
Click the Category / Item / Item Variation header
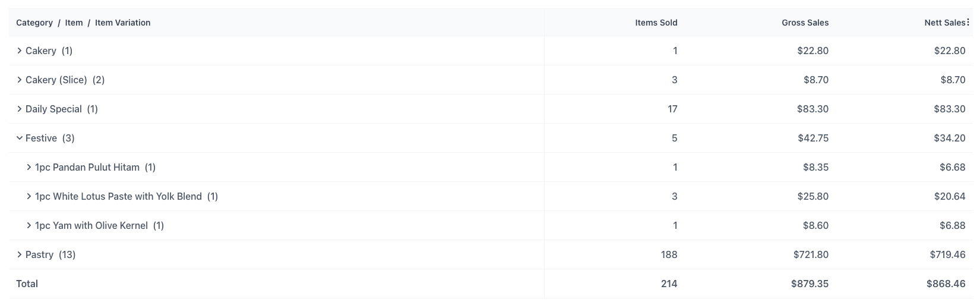[x=83, y=23]
